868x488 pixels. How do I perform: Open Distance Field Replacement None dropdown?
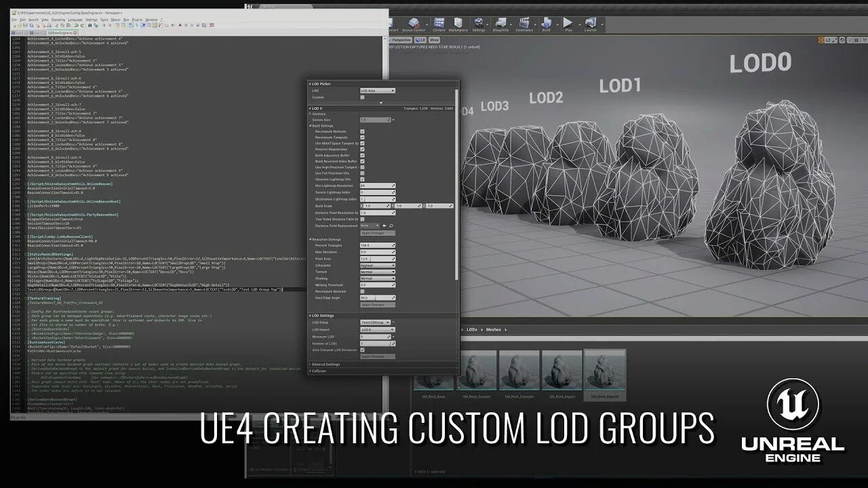tap(370, 226)
